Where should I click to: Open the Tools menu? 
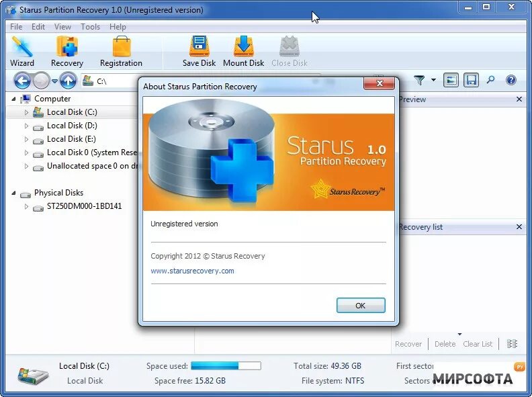point(90,27)
